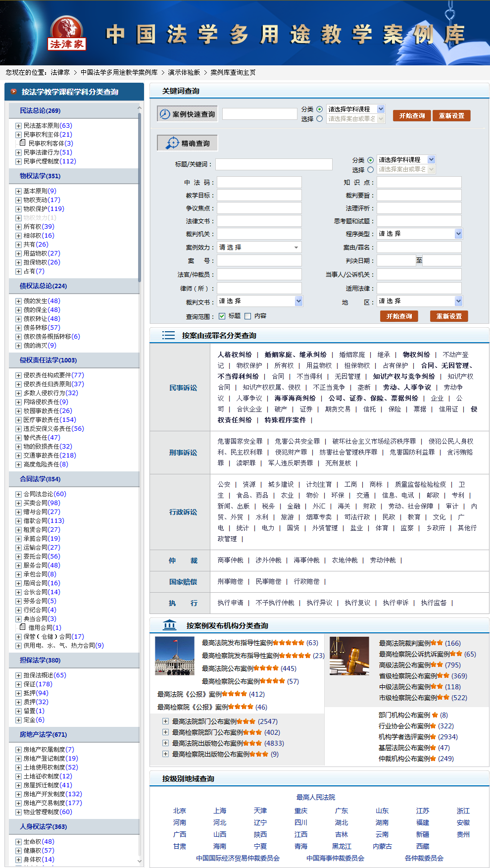Click the document icon next to 民事权利客体(3)
Viewport: 490px width, 868px height.
22,143
